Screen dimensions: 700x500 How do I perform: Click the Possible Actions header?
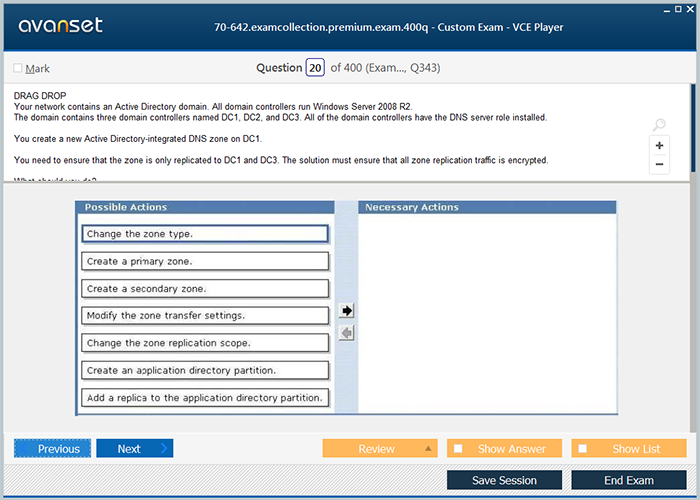[205, 207]
